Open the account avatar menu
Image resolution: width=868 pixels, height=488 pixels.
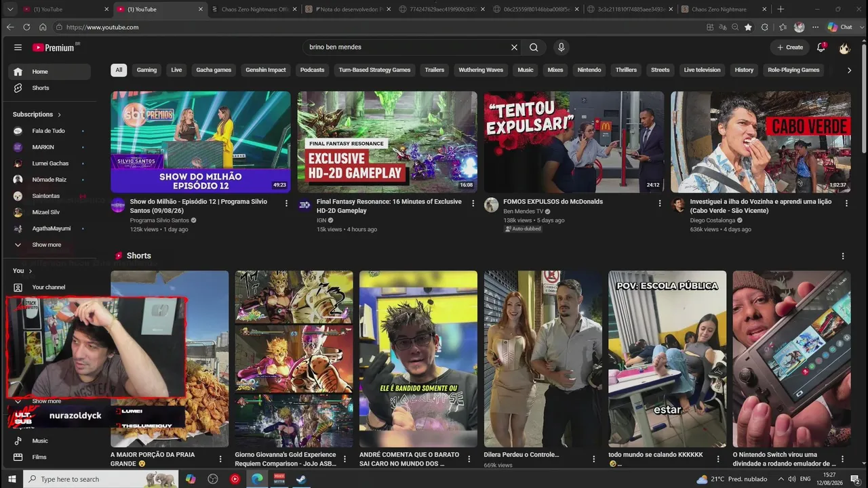point(844,47)
